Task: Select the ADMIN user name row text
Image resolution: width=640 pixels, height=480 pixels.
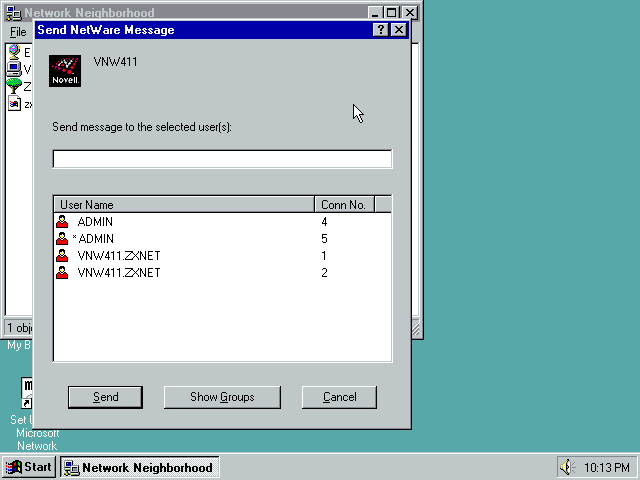Action: tap(95, 222)
